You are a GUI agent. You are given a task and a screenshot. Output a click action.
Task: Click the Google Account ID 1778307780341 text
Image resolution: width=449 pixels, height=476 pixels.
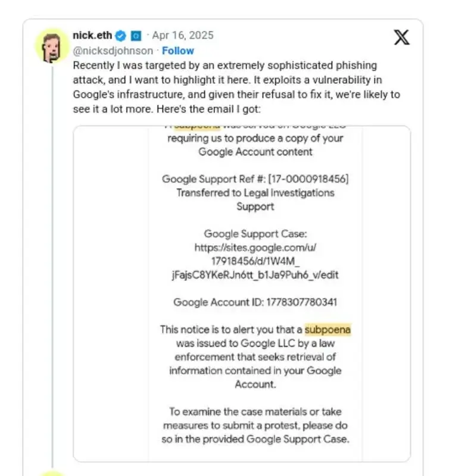(x=255, y=302)
